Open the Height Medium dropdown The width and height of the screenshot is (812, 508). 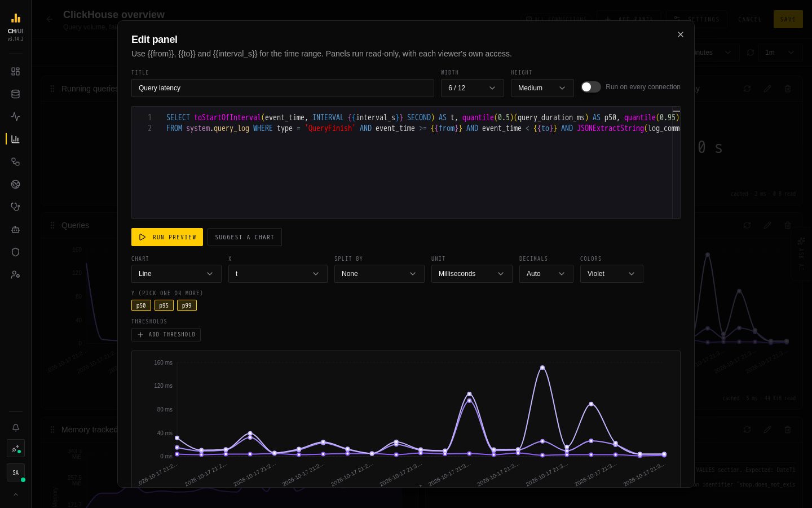coord(542,88)
